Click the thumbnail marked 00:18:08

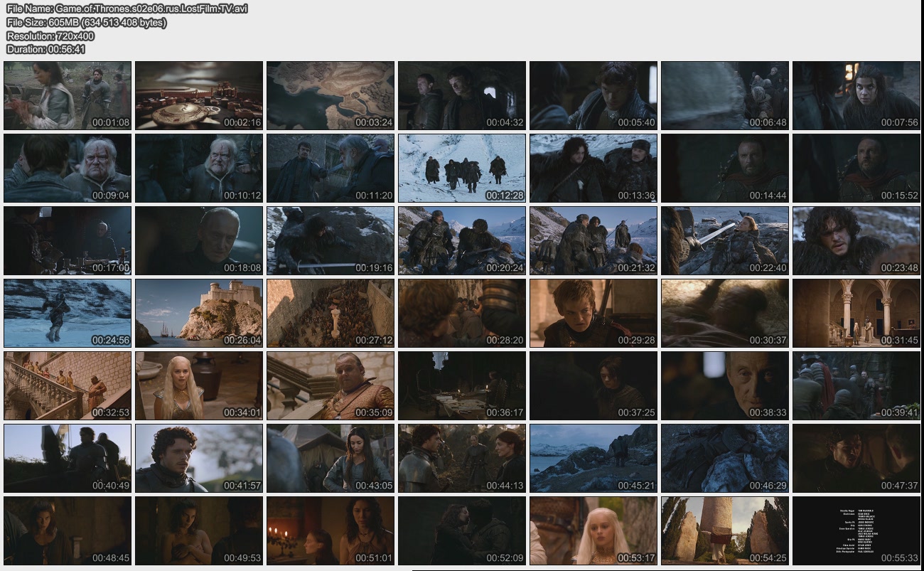click(x=199, y=241)
